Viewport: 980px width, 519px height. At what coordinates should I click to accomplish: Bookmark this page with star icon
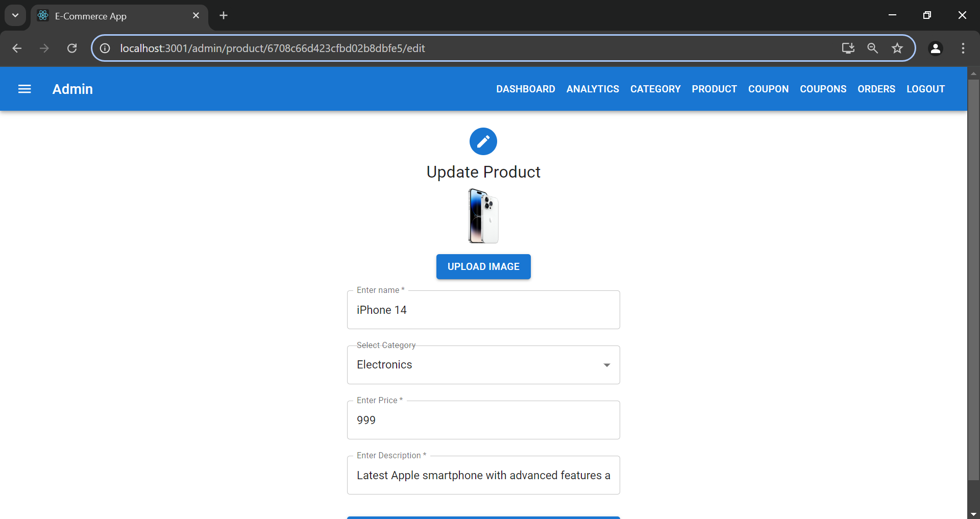tap(897, 48)
